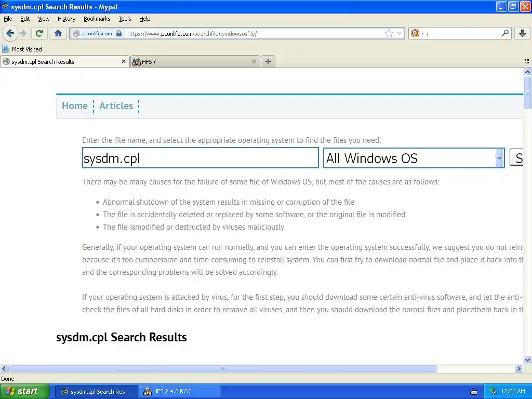Open the File menu
The image size is (532, 399).
pyautogui.click(x=8, y=19)
